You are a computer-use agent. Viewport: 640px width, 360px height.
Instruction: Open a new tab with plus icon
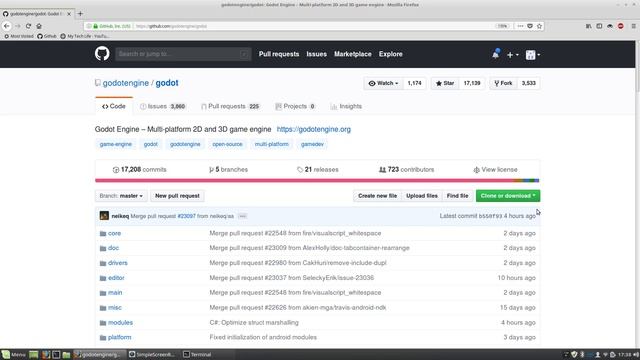point(80,13)
